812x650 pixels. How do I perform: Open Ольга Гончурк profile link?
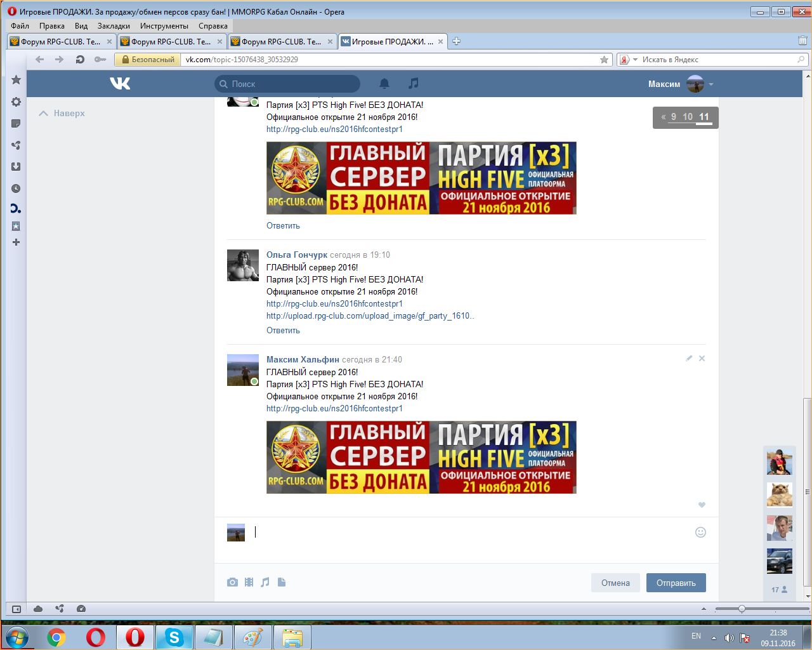[x=297, y=255]
